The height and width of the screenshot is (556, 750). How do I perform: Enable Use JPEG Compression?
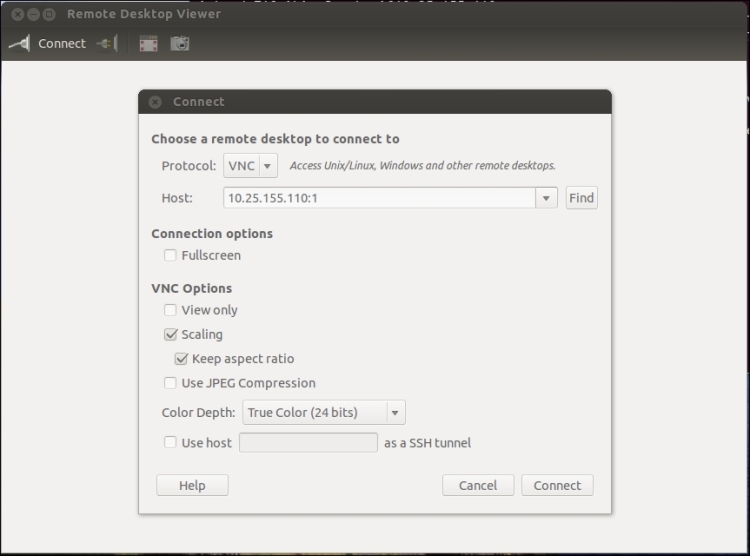point(170,383)
